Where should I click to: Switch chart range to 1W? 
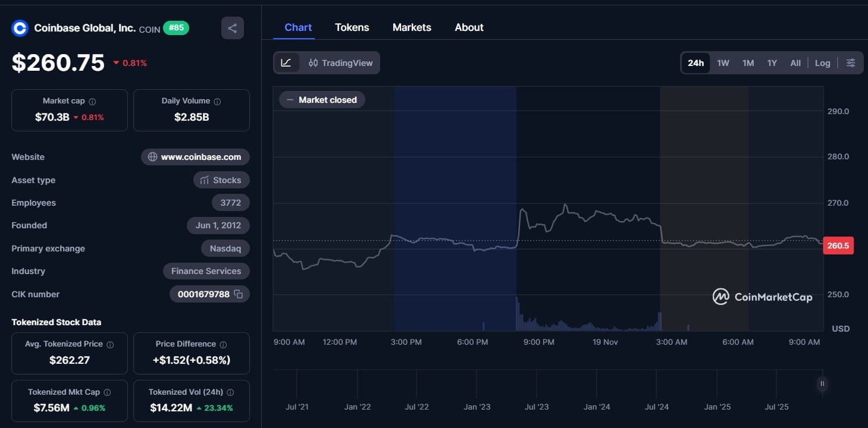[x=723, y=62]
